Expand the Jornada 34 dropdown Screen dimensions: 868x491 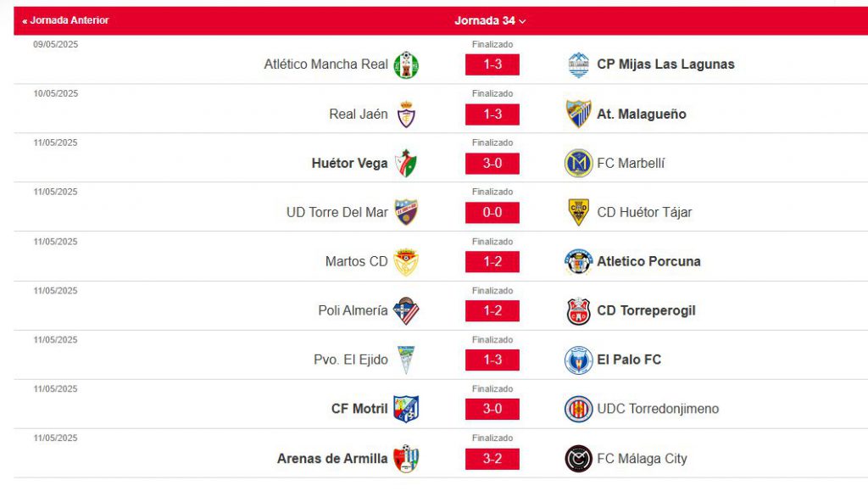490,21
